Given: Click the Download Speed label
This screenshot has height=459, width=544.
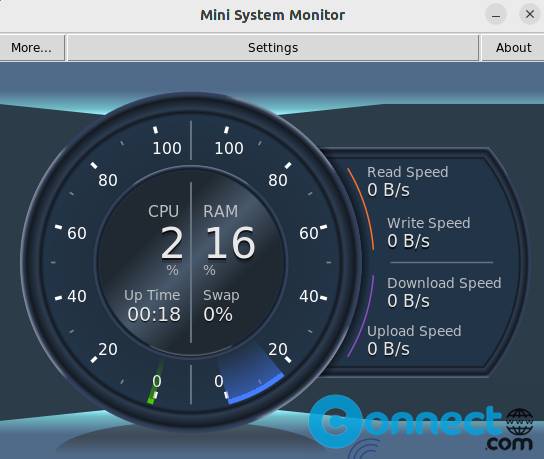Looking at the screenshot, I should pyautogui.click(x=444, y=283).
